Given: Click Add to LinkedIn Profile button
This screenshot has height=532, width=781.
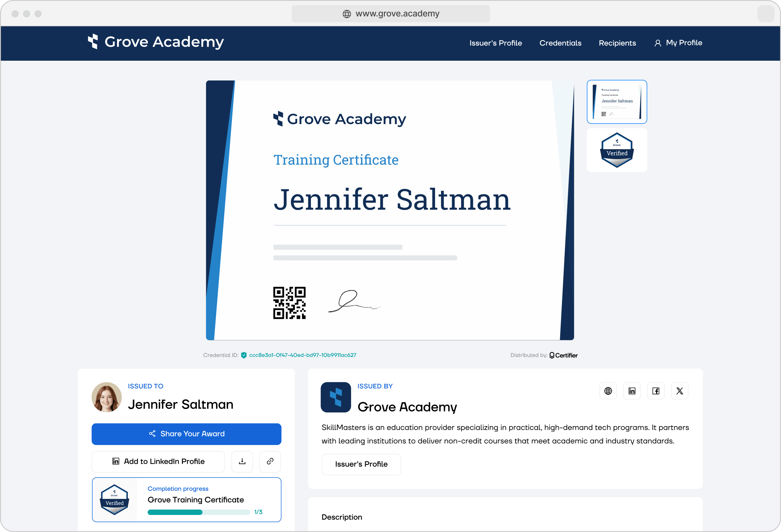Looking at the screenshot, I should pyautogui.click(x=158, y=461).
